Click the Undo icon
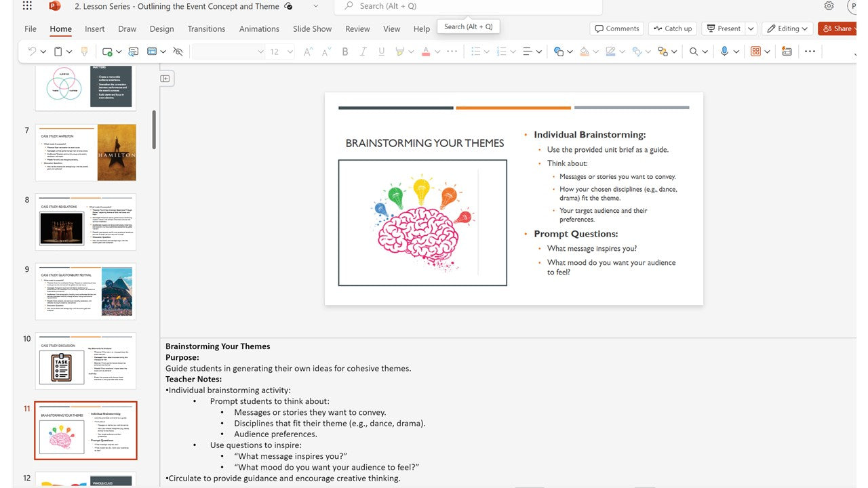The width and height of the screenshot is (868, 488). tap(31, 52)
